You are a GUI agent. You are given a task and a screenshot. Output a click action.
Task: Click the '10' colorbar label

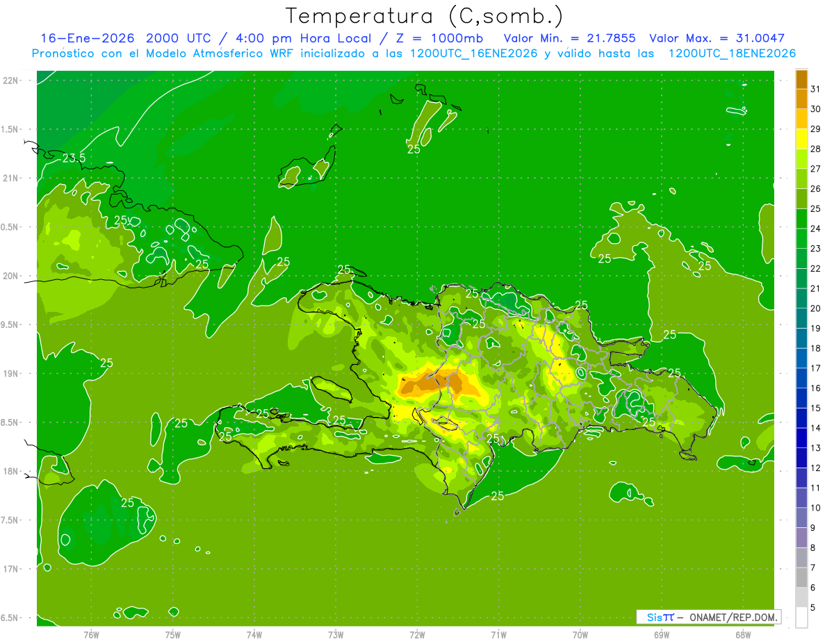[816, 508]
